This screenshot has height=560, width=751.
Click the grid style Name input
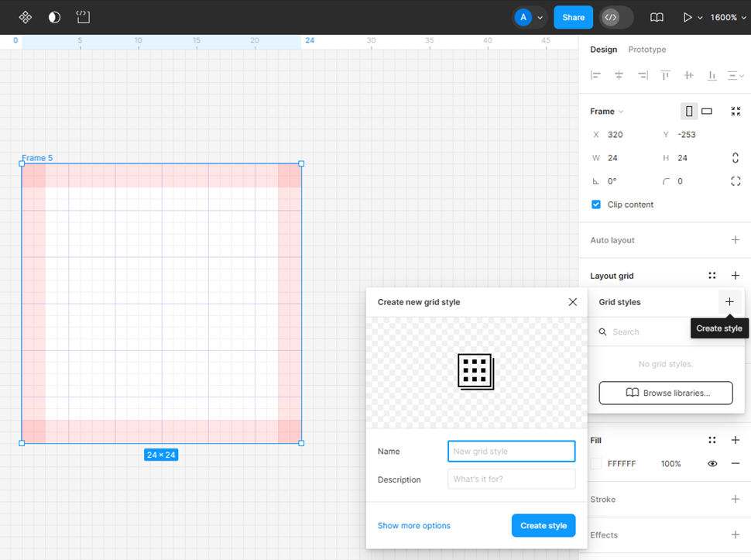(x=512, y=452)
